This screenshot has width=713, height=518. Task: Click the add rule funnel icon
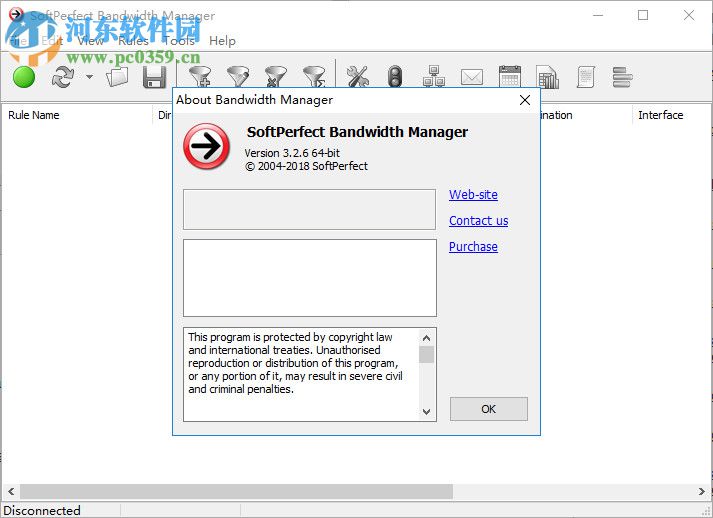point(200,77)
